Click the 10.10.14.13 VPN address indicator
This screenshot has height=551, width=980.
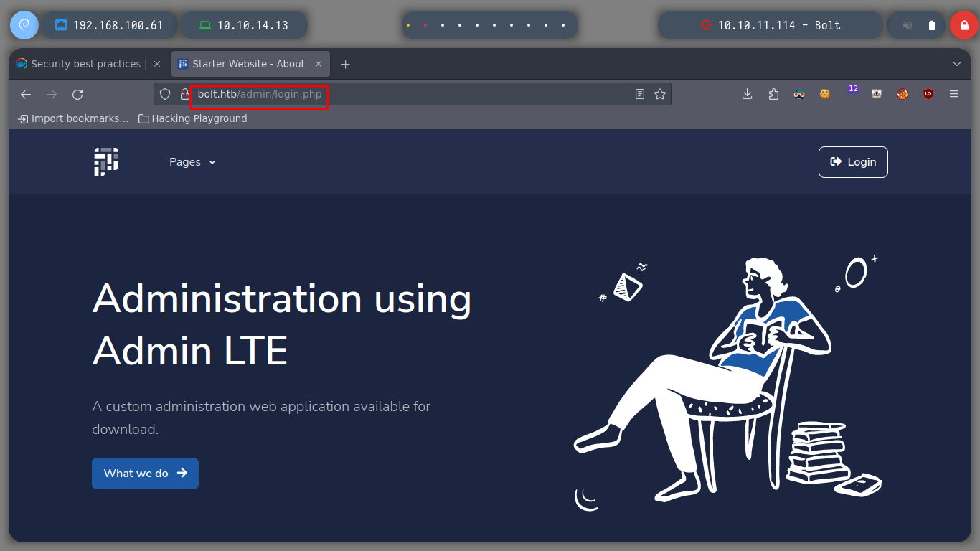(244, 25)
